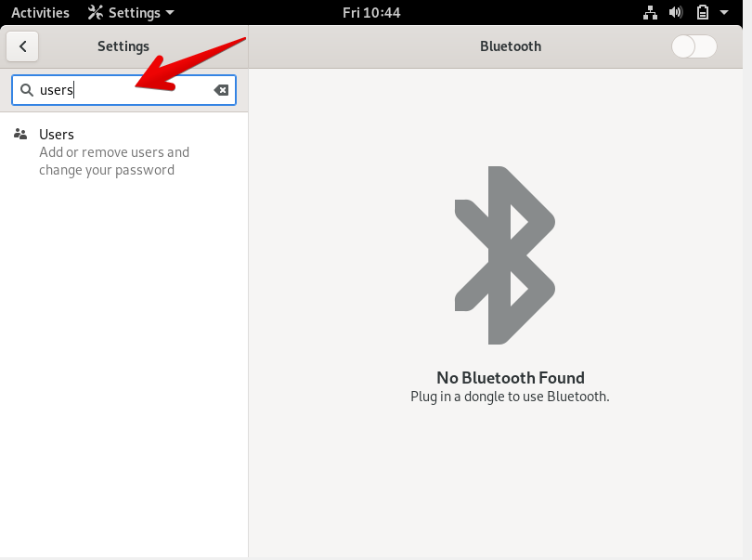Screen dimensions: 752x560
Task: Click the battery status icon
Action: [703, 13]
